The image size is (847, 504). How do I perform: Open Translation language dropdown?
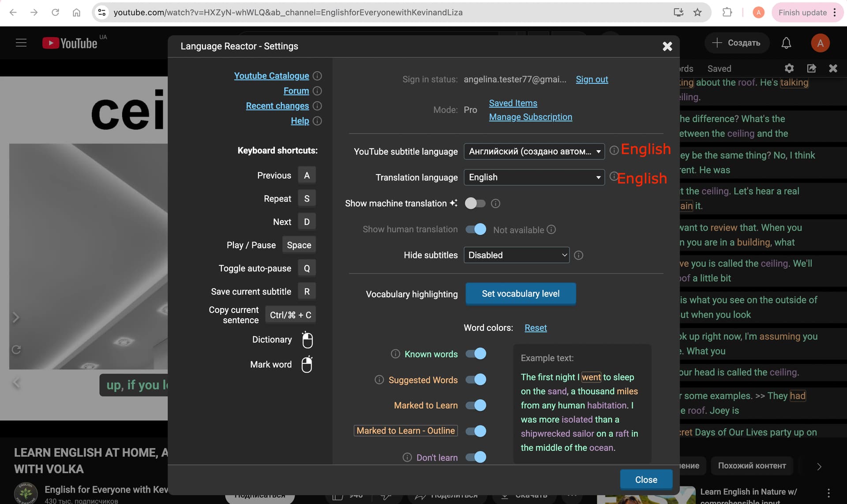534,177
